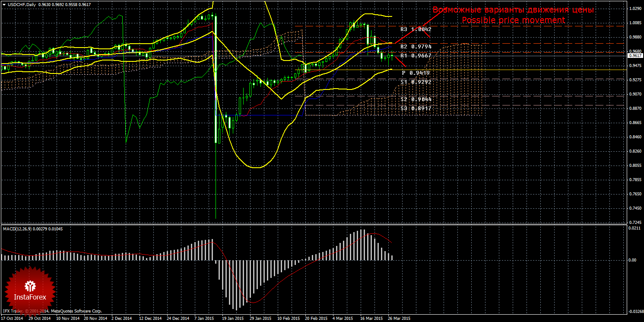Click the S3 0.8917 support label

click(416, 108)
